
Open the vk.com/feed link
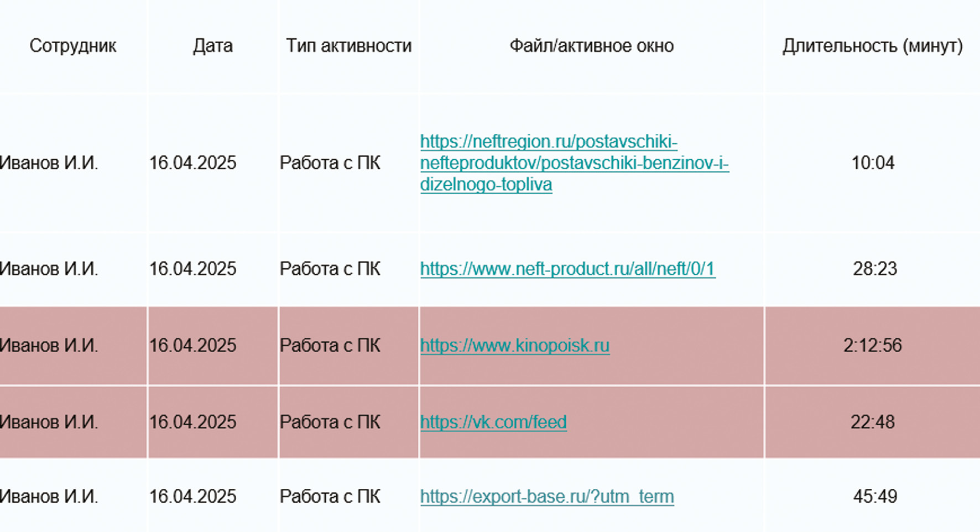click(493, 423)
